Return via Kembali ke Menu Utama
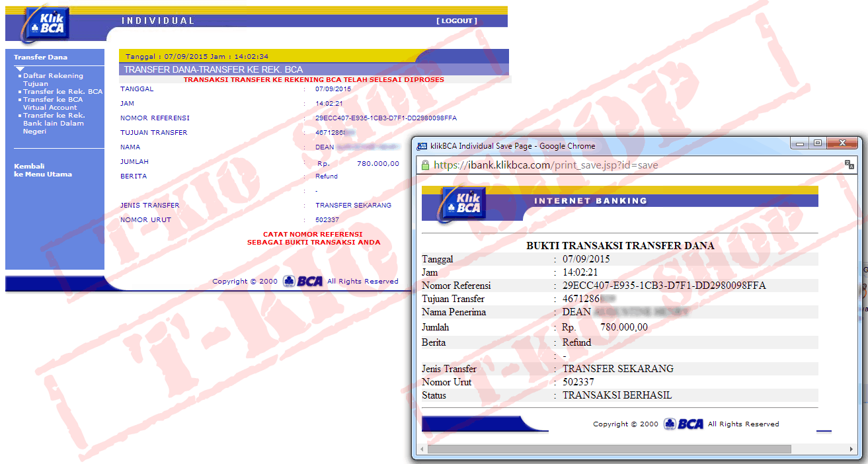Image resolution: width=868 pixels, height=464 pixels. (43, 170)
